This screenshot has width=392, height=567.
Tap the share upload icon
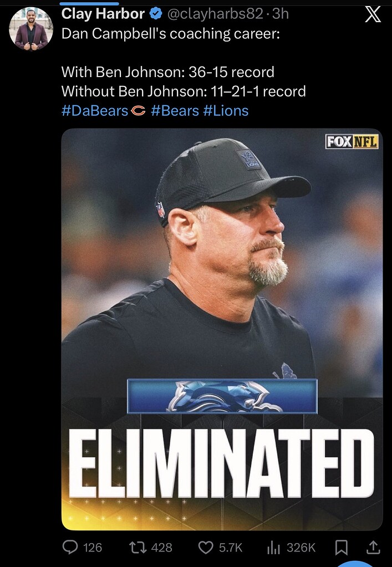pos(373,548)
